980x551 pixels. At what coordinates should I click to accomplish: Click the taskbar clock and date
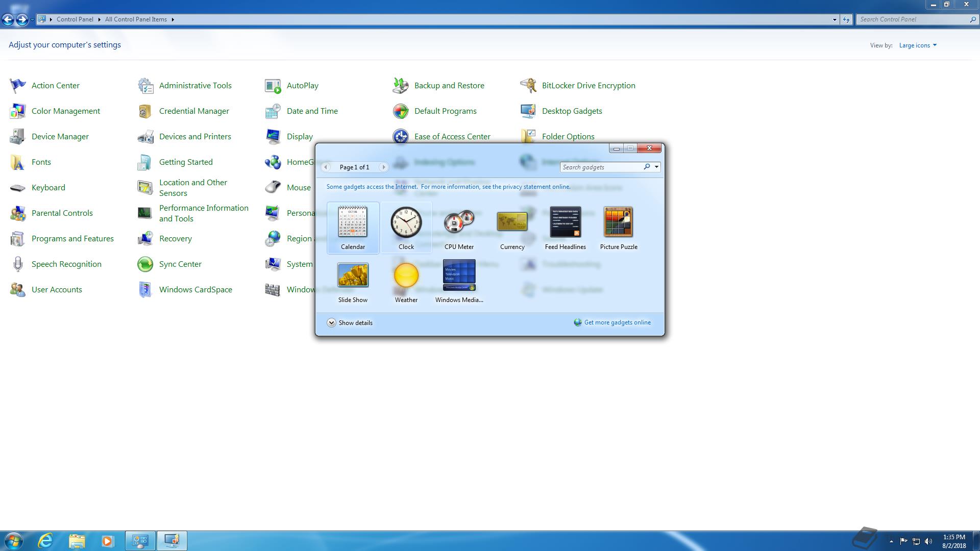(x=954, y=541)
